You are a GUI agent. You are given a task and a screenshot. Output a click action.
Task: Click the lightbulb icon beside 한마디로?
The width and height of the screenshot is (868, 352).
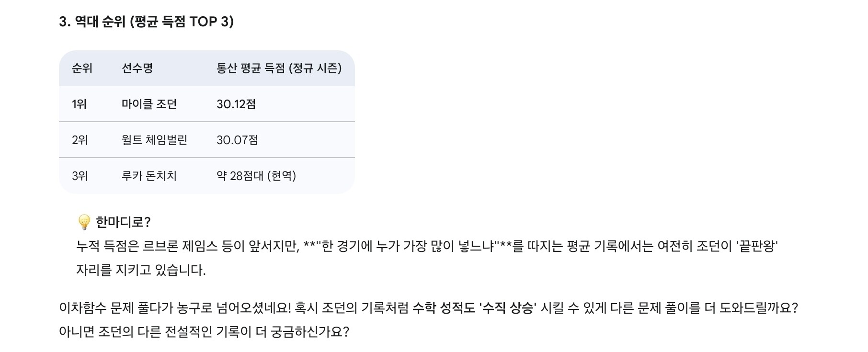84,222
